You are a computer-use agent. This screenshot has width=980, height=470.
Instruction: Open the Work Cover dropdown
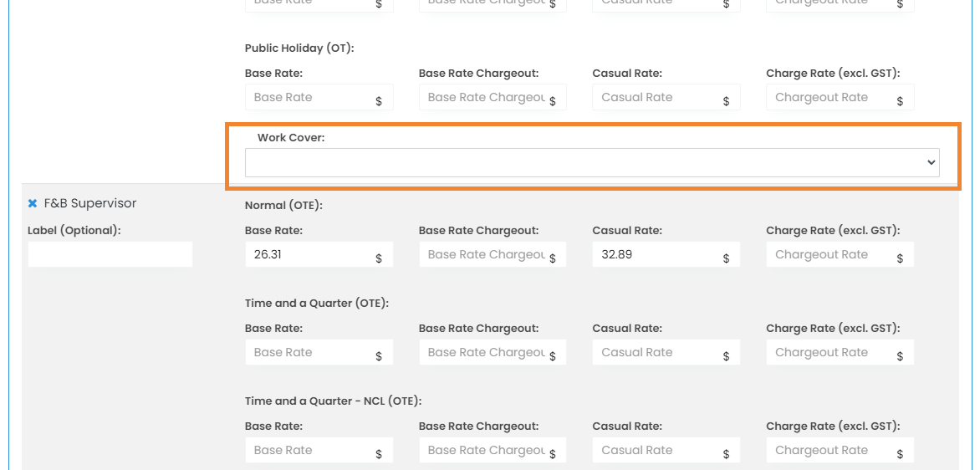coord(591,163)
